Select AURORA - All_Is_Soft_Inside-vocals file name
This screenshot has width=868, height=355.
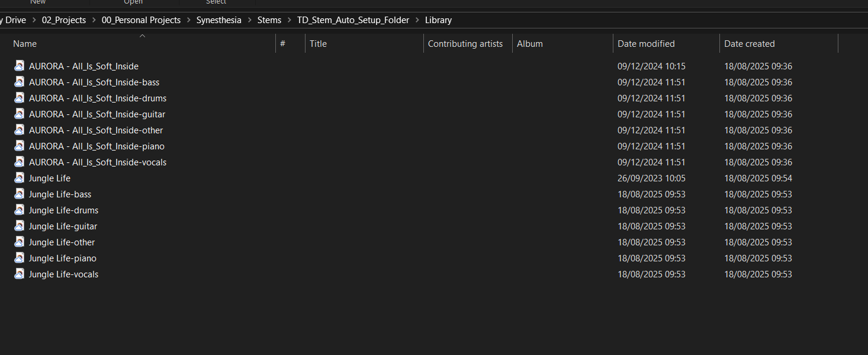point(98,162)
